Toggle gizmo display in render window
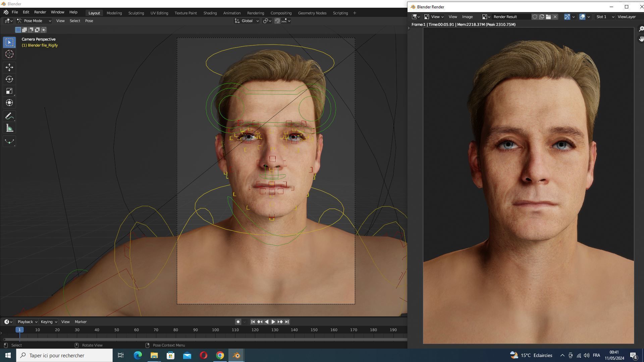The image size is (644, 362). [567, 17]
